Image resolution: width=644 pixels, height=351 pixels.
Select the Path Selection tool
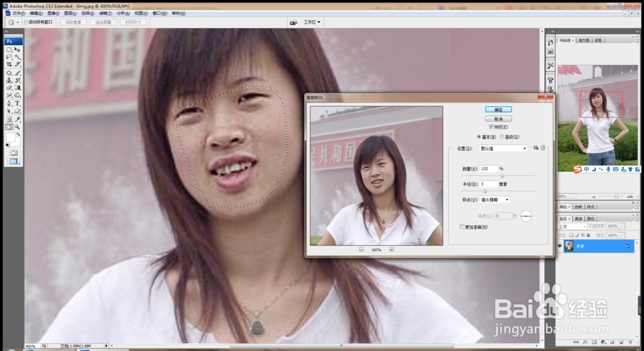pos(9,111)
